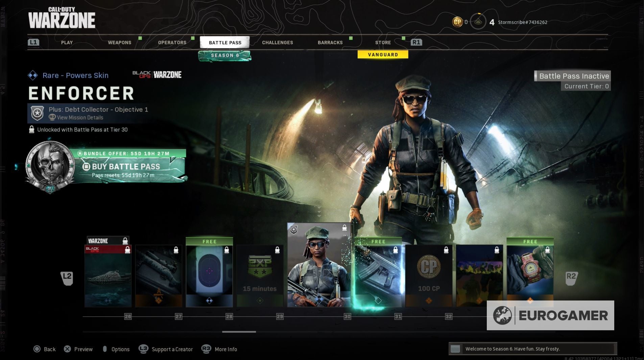The image size is (644, 360).
Task: Select the tier 33 calling card reward
Action: point(480,276)
